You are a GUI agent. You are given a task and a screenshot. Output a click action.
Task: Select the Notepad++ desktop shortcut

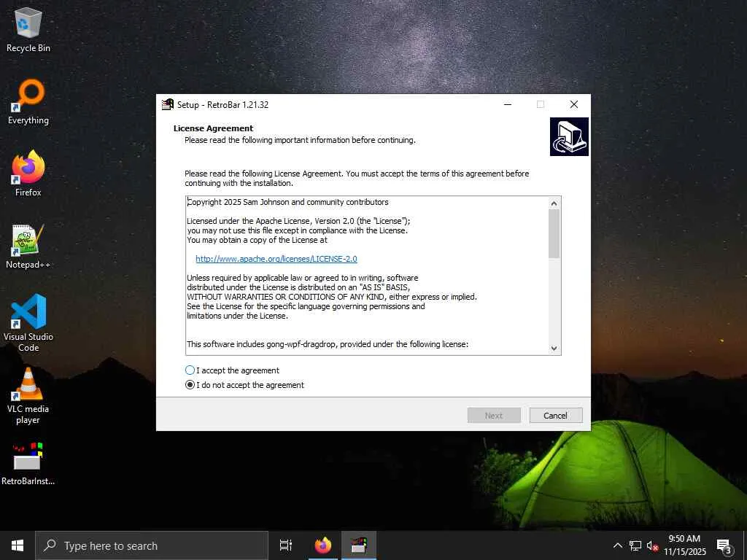[x=28, y=246]
